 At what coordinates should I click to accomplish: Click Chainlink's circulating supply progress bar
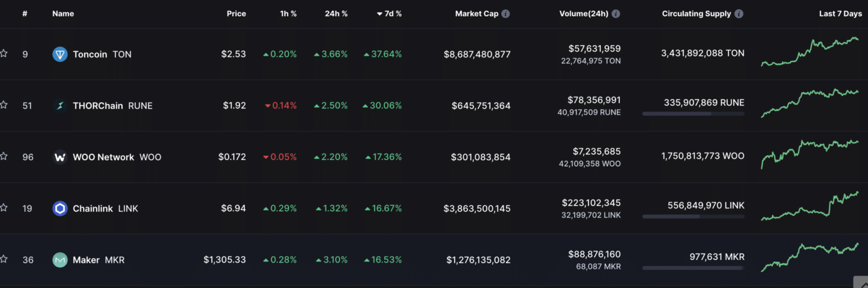[x=693, y=216]
